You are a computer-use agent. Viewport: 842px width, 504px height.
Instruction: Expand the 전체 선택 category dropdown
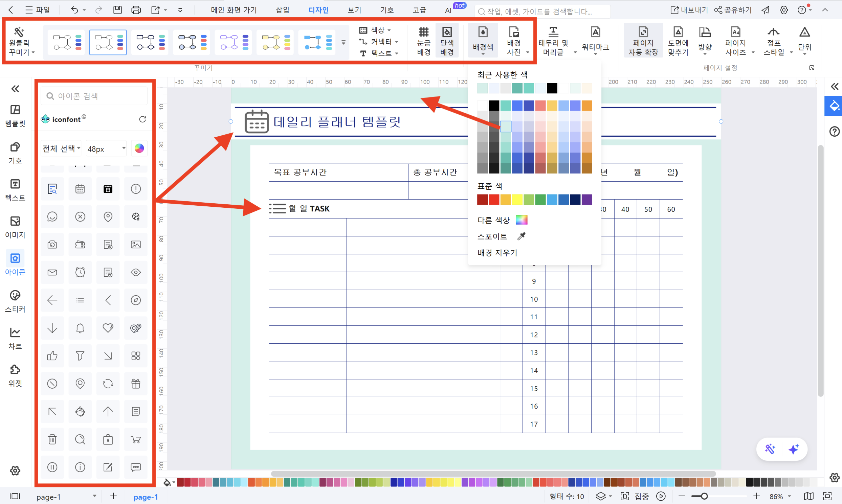[x=61, y=148]
